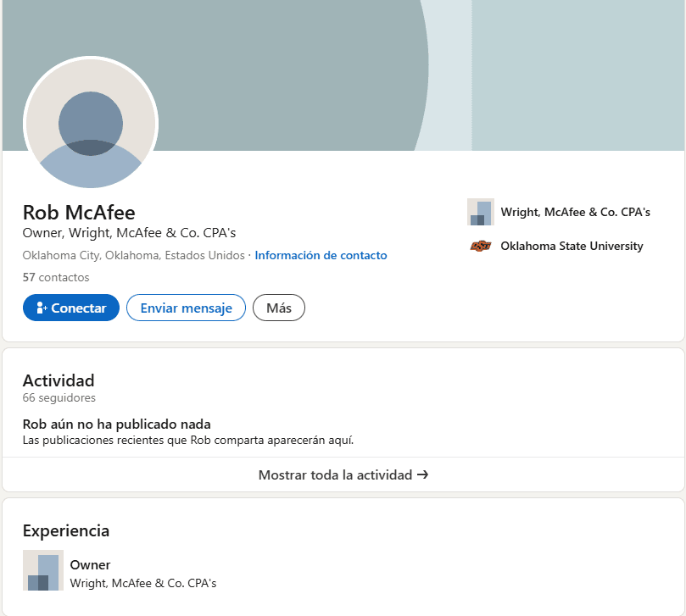Click the 66 seguidores text
686x616 pixels.
[59, 397]
